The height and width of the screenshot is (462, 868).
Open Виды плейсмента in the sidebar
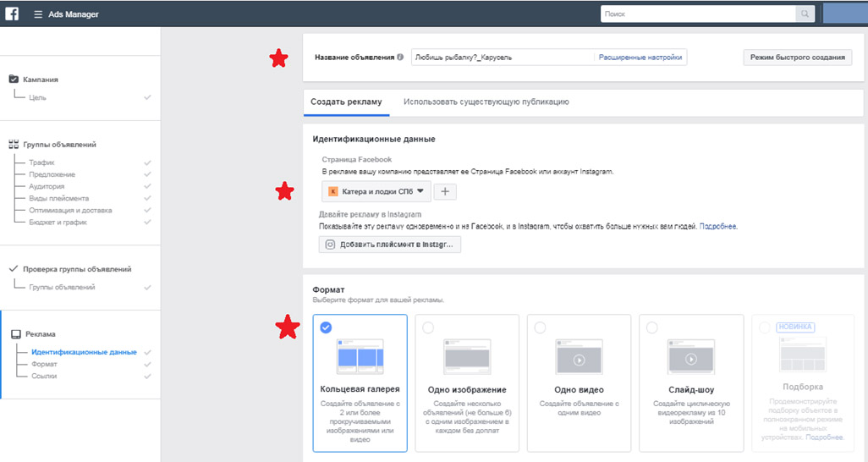point(58,198)
